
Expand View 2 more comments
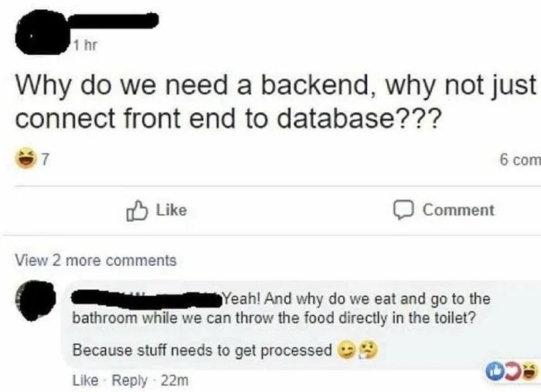pos(96,261)
